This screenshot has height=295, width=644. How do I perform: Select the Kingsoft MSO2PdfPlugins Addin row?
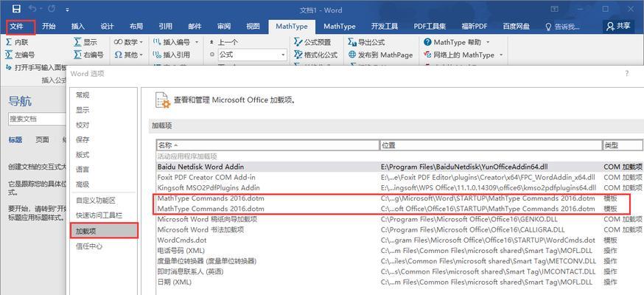point(399,187)
